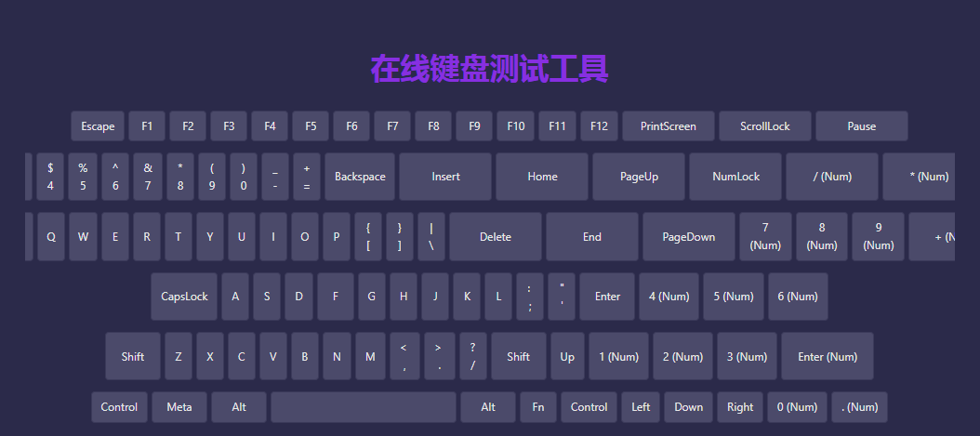Click the NumLock key
Image resolution: width=980 pixels, height=436 pixels.
[x=735, y=177]
